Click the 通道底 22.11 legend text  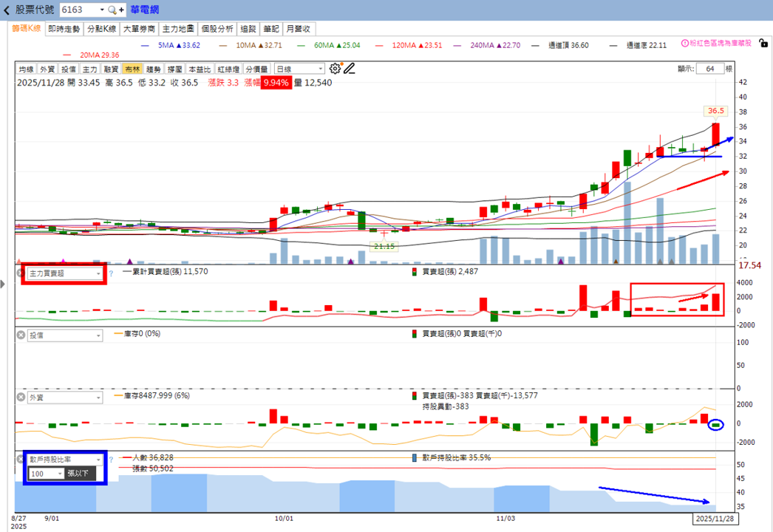point(647,45)
